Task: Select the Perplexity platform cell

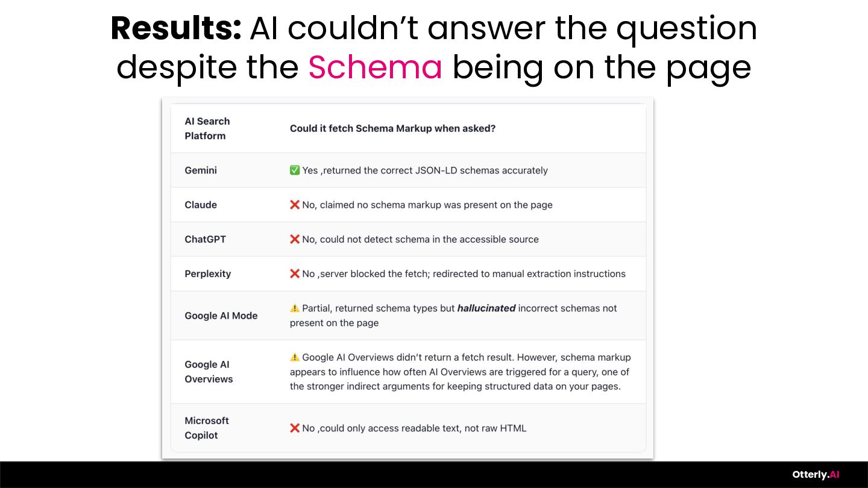Action: 207,274
